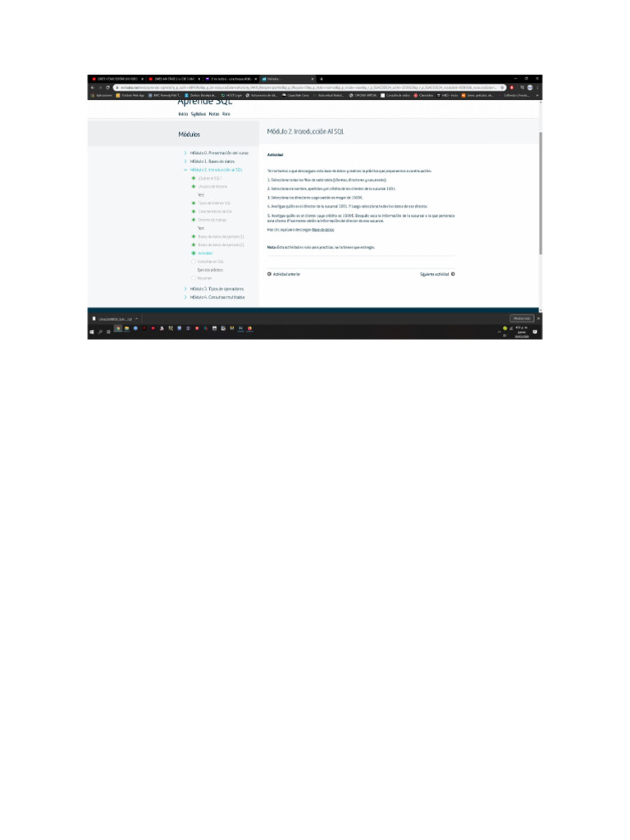Select the green-marked Actividad item
This screenshot has height=840, width=630.
(203, 253)
